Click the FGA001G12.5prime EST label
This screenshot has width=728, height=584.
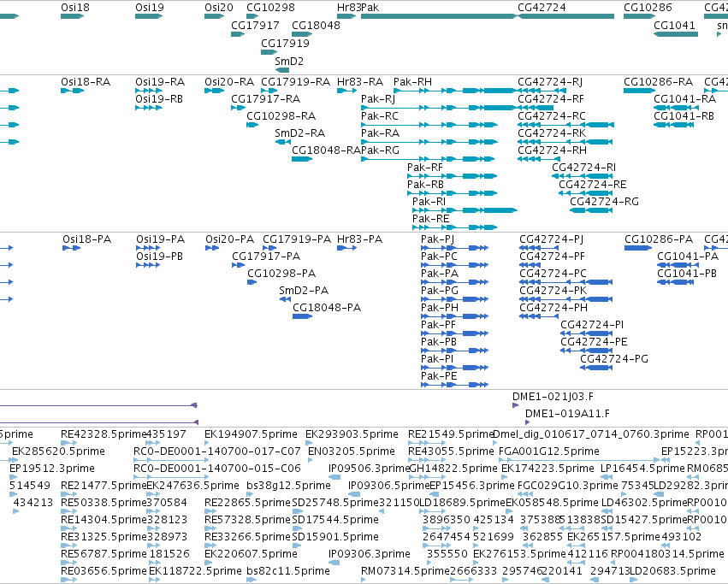coord(549,451)
